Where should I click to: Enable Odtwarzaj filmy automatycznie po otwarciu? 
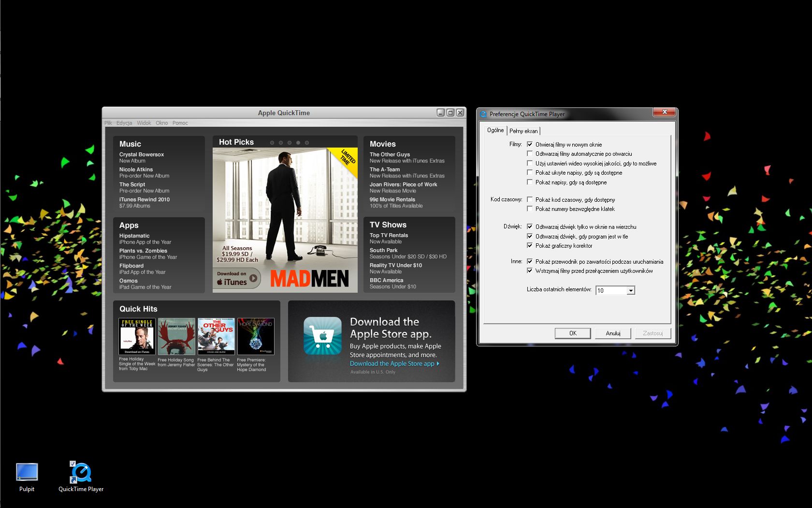click(x=530, y=153)
